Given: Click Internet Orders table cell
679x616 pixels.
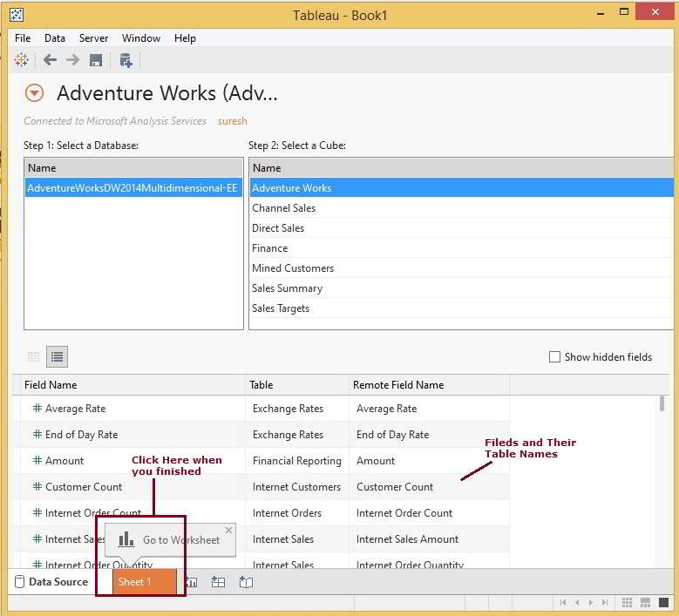Looking at the screenshot, I should click(297, 513).
